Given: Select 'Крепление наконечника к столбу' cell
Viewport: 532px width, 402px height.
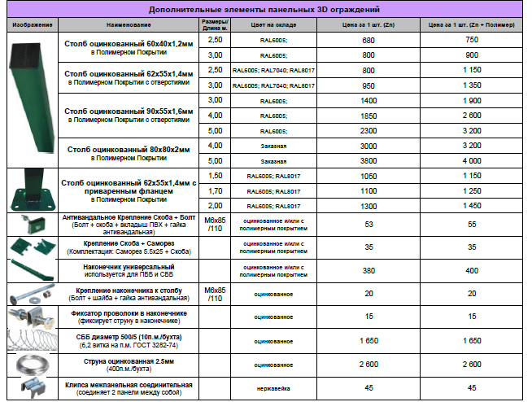Looking at the screenshot, I should coord(129,294).
